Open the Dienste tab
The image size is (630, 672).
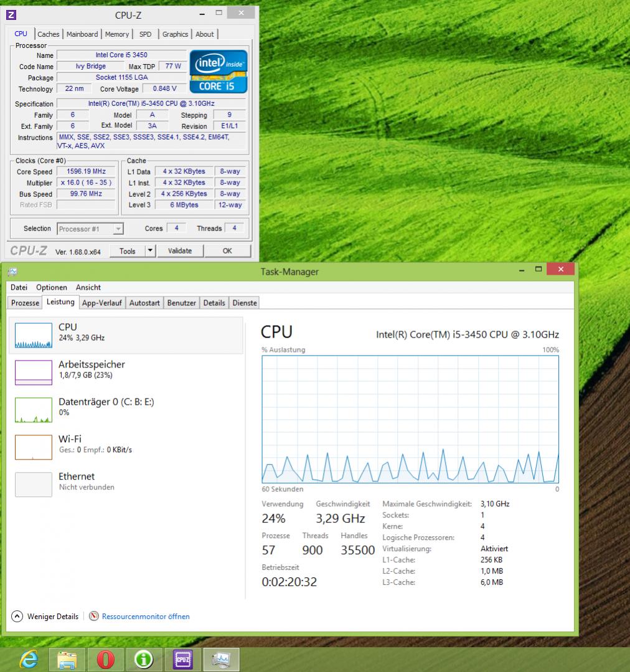coord(245,303)
